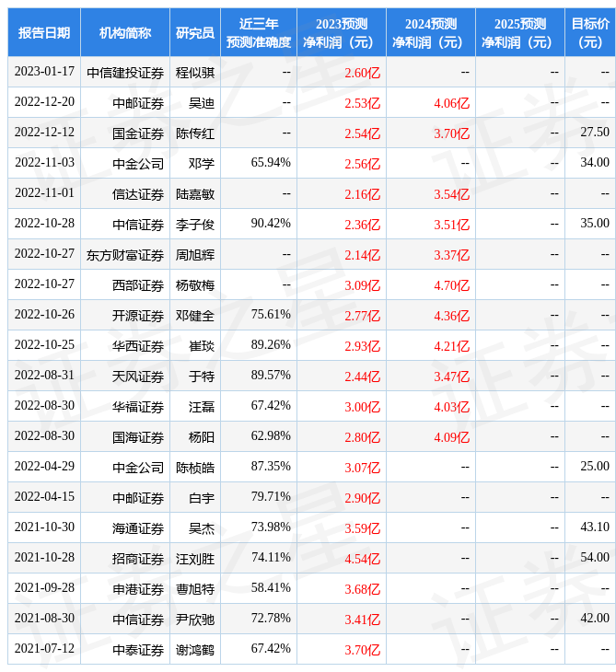Image resolution: width=616 pixels, height=672 pixels.
Task: Click target price 54.00
Action: pos(595,558)
